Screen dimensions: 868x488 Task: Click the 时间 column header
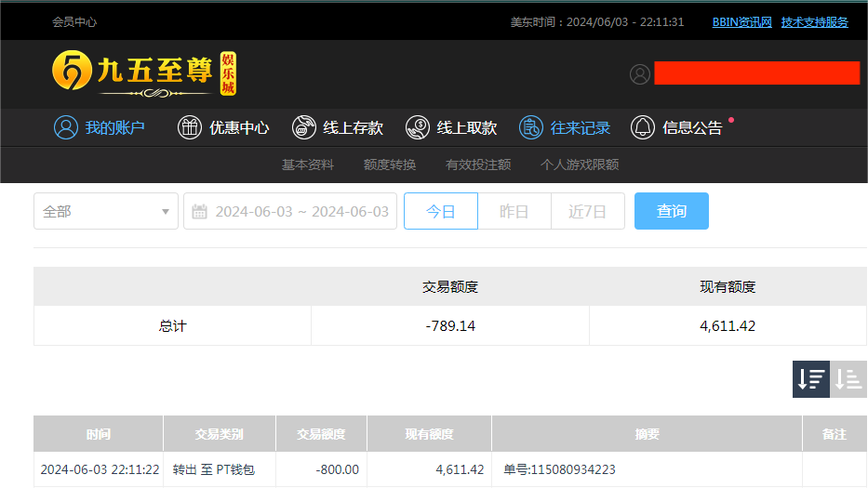coord(99,434)
